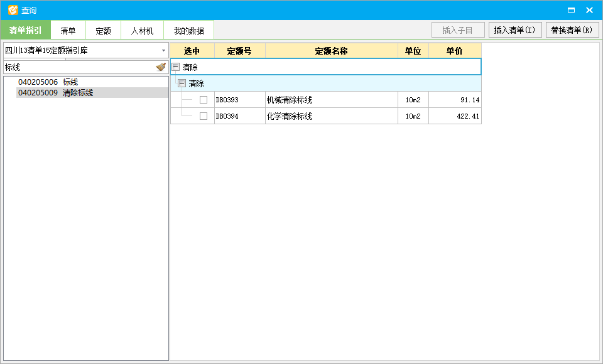This screenshot has width=603, height=364.
Task: Click the 查询 app logo icon
Action: [x=13, y=10]
